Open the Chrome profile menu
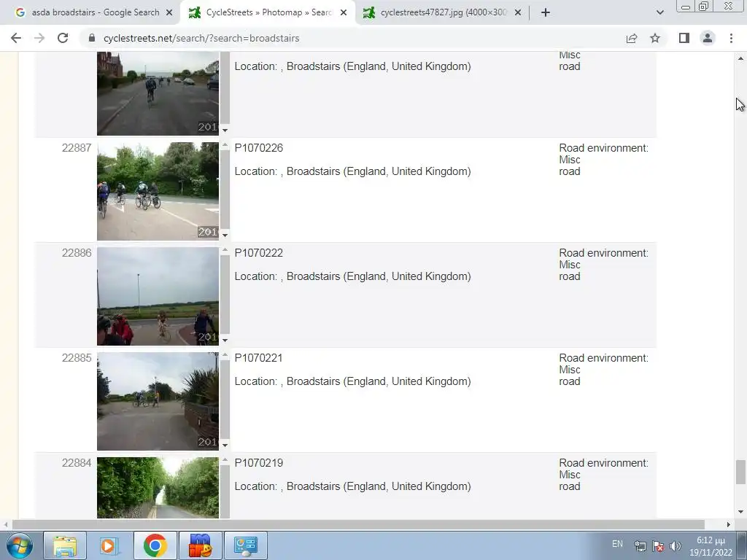The width and height of the screenshot is (747, 560). point(708,38)
